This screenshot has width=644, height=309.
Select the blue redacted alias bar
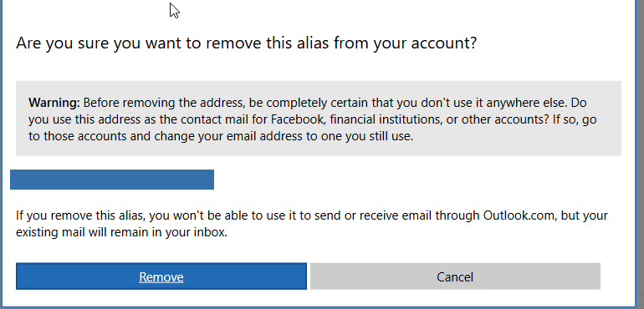point(112,180)
